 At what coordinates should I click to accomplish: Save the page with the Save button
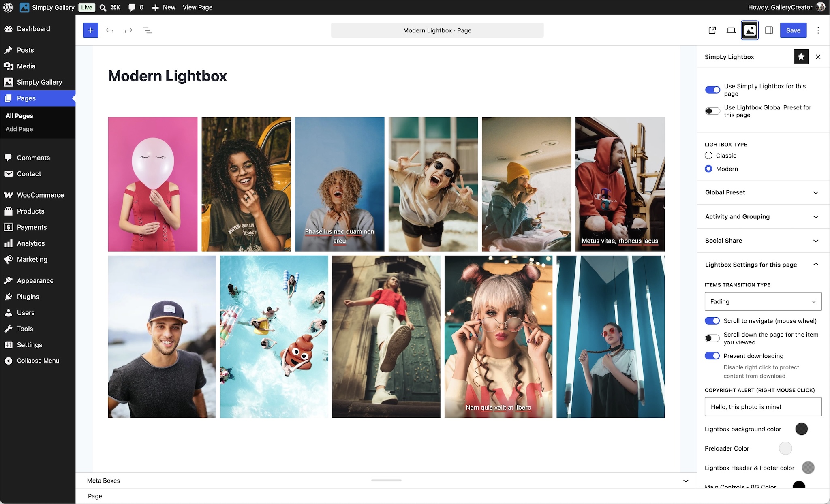[x=793, y=30]
